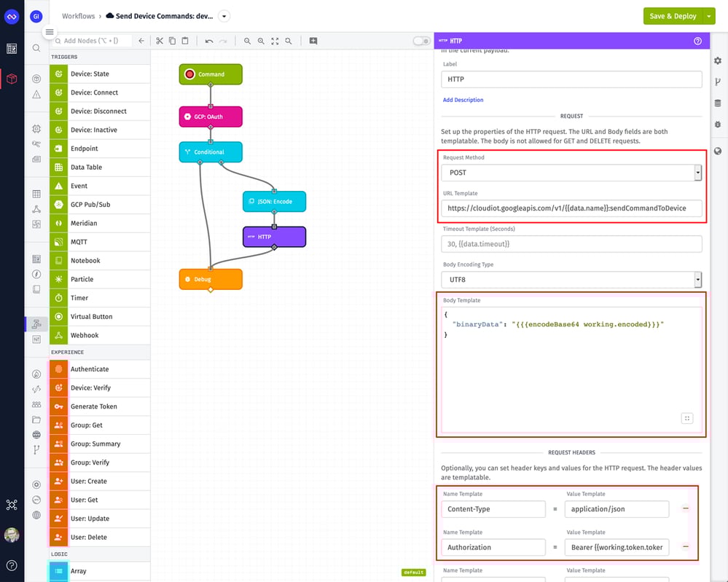Click the Undo icon above the canvas
Screen dimensions: 728x582
pyautogui.click(x=208, y=41)
